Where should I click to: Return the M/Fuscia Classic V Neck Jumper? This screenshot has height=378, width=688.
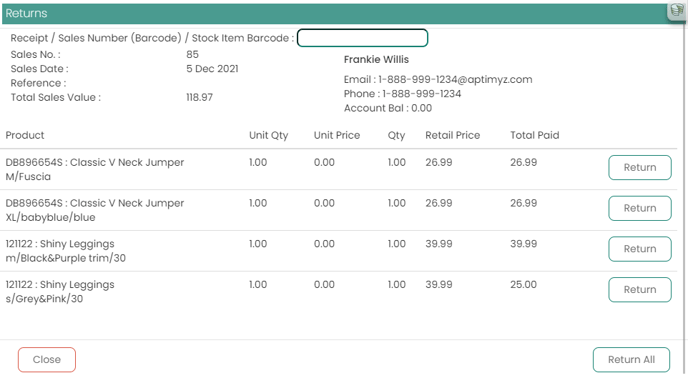(640, 167)
